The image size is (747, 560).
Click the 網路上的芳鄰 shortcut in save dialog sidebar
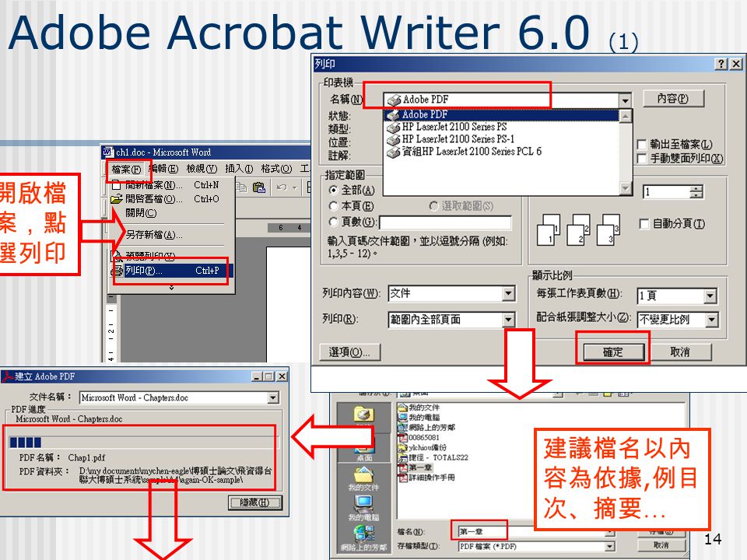coord(363,538)
